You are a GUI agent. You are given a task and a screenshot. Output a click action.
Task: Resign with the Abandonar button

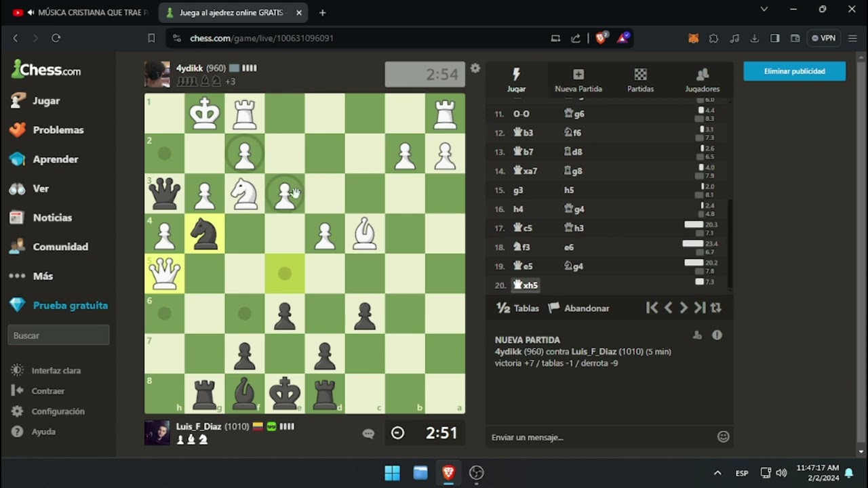(578, 308)
